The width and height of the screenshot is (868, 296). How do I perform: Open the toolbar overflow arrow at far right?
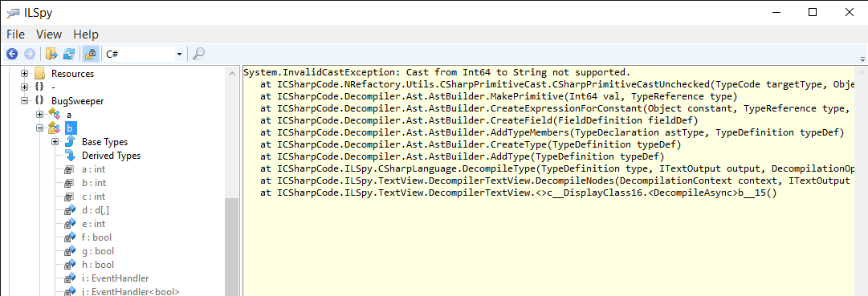(x=862, y=59)
